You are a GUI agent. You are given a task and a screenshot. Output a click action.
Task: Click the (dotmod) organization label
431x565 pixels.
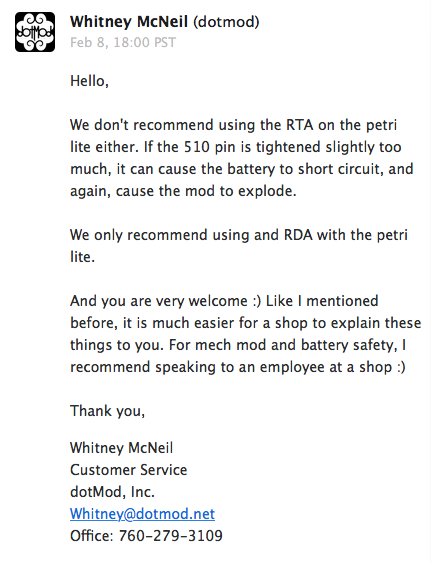tap(226, 22)
